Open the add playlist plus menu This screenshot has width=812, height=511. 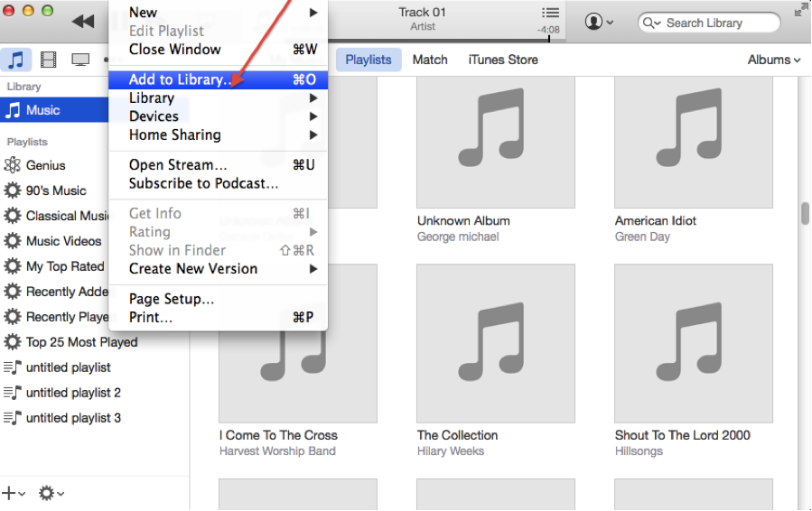click(14, 493)
